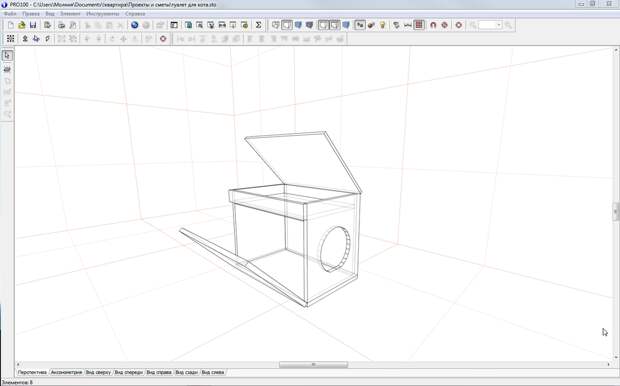Switch to the Аксонометрия view tab
620x386 pixels.
click(66, 372)
